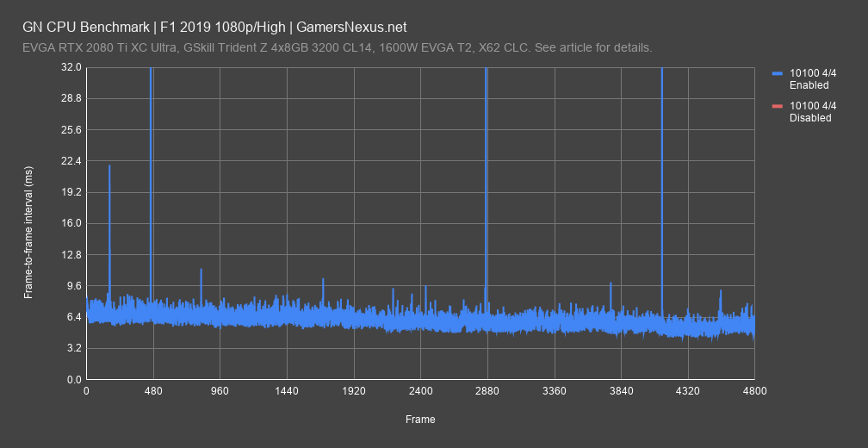The height and width of the screenshot is (448, 868).
Task: Click the 4800 x-axis label
Action: pyautogui.click(x=754, y=390)
